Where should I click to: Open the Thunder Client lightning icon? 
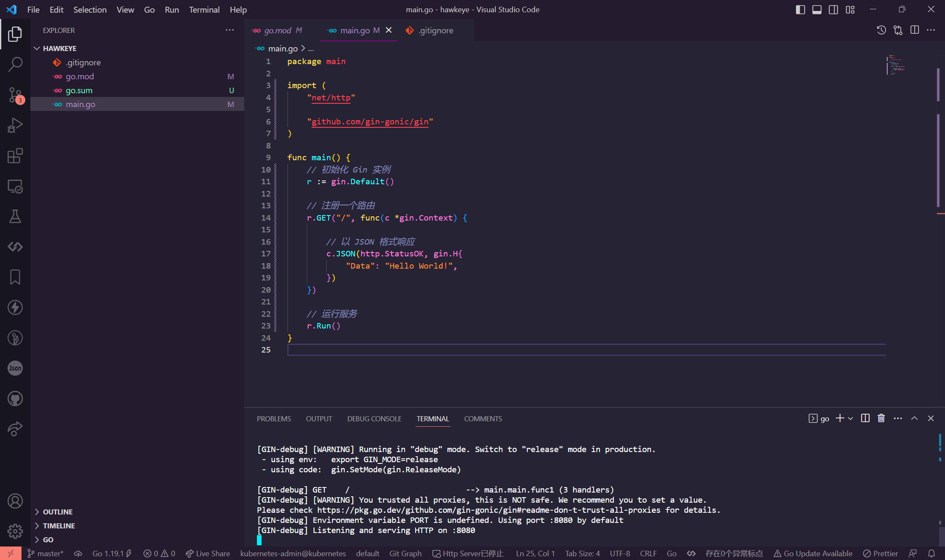point(15,307)
